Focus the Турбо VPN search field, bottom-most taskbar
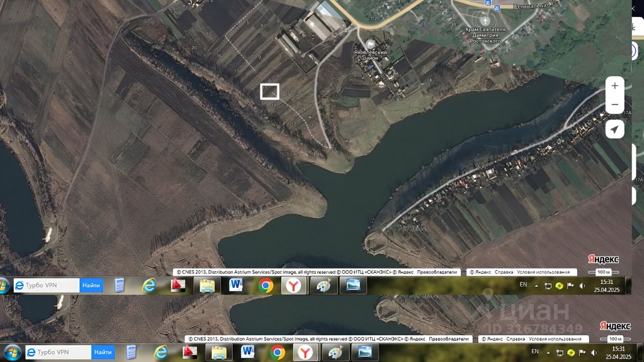644x362 pixels. point(58,352)
